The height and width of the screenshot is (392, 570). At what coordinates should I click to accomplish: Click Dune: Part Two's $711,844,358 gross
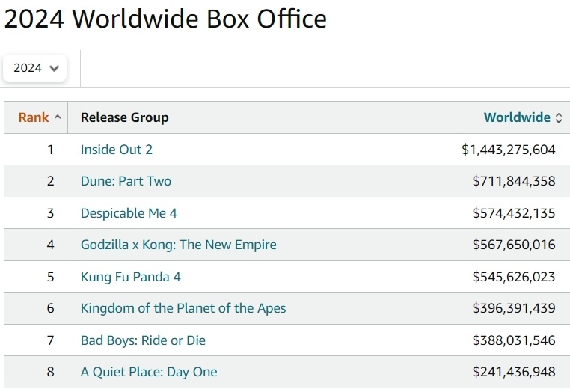pos(514,181)
